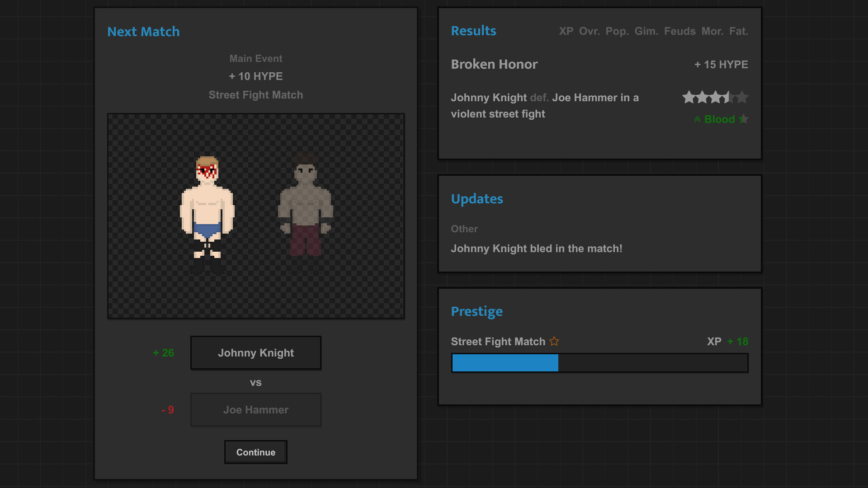Viewport: 868px width, 488px height.
Task: Select the Joe Hammer name button
Action: pos(256,409)
